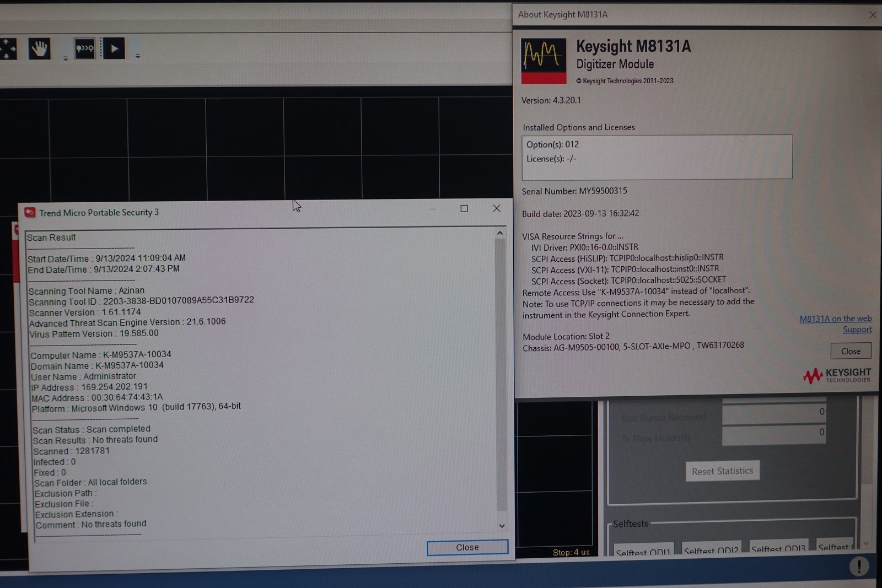Viewport: 882px width, 588px height.
Task: Click "Option(s): 012" text
Action: [552, 144]
